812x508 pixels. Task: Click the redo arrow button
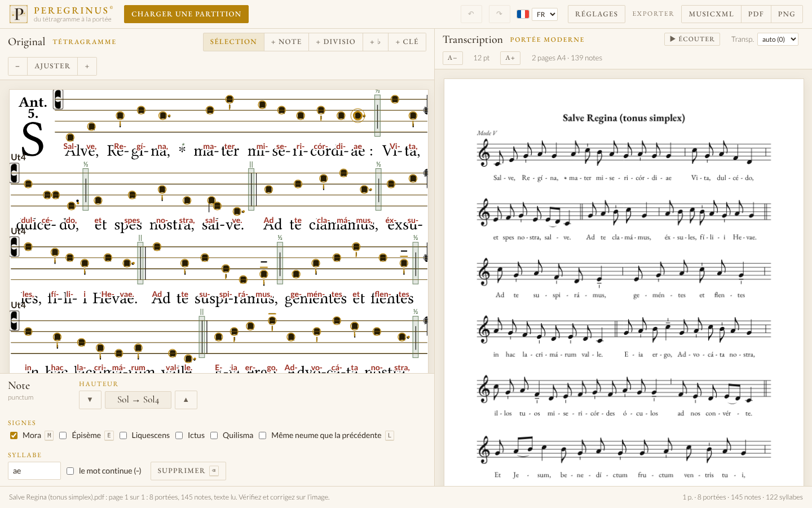(499, 14)
